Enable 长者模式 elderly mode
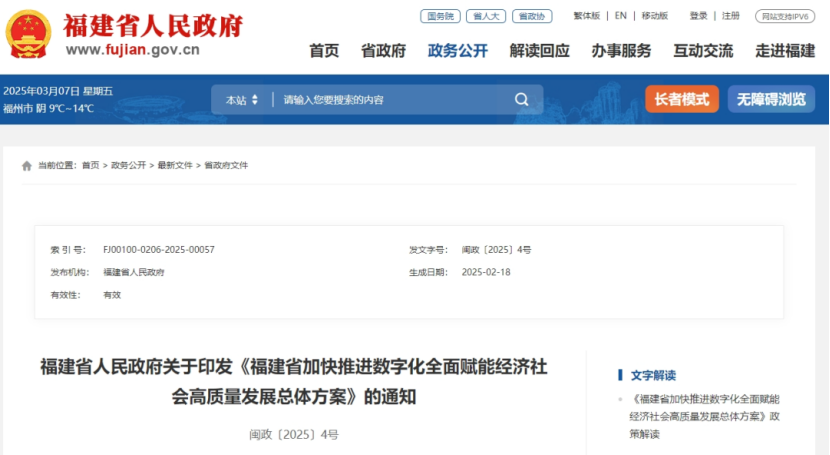This screenshot has width=830, height=455. pos(681,100)
